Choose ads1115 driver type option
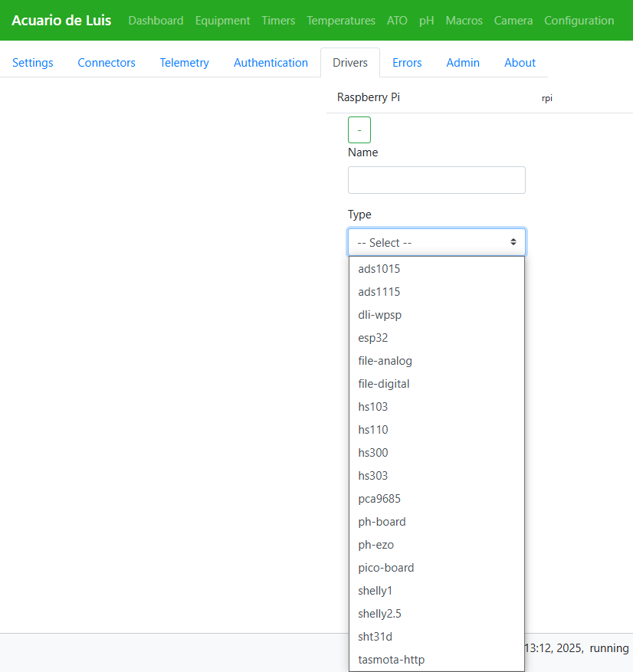633x672 pixels. coord(436,292)
